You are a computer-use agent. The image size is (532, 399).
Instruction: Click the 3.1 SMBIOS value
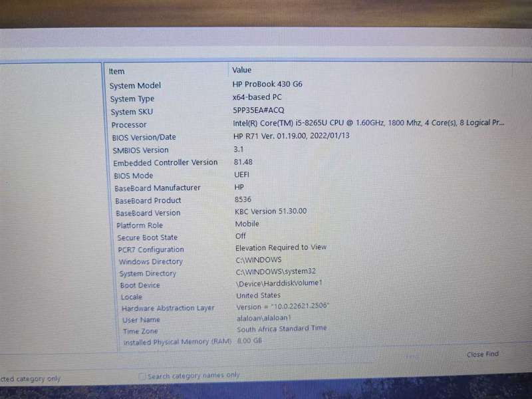[239, 149]
